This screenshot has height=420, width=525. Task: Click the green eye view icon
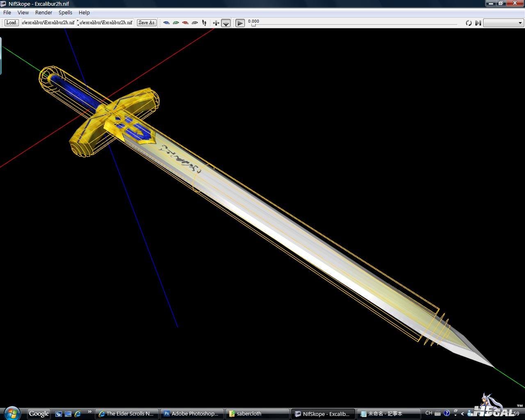click(x=176, y=23)
